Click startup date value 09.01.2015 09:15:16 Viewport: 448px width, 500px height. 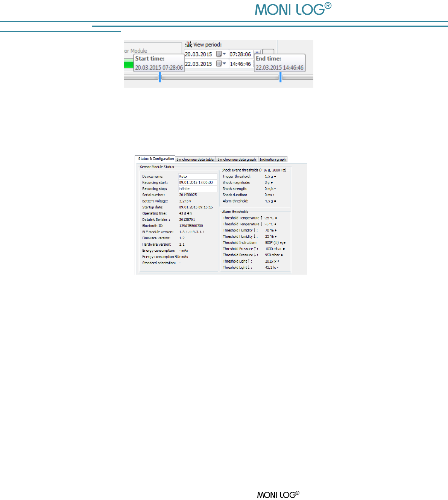click(x=196, y=207)
